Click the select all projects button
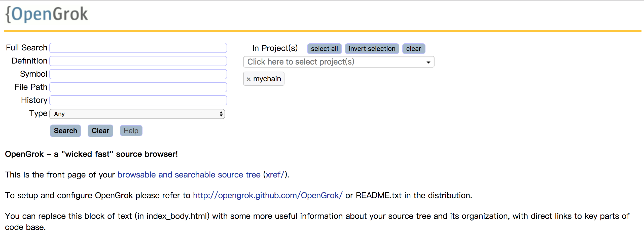The image size is (644, 240). pos(324,49)
